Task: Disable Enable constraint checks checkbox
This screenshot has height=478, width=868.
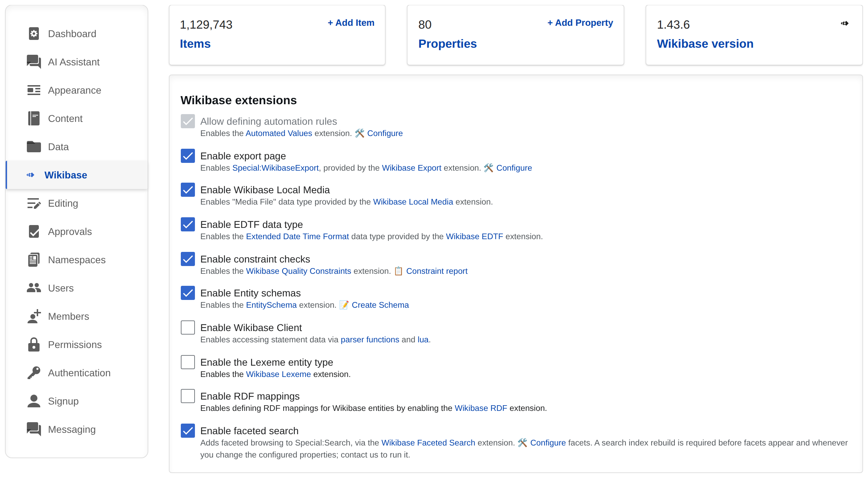Action: [x=188, y=259]
